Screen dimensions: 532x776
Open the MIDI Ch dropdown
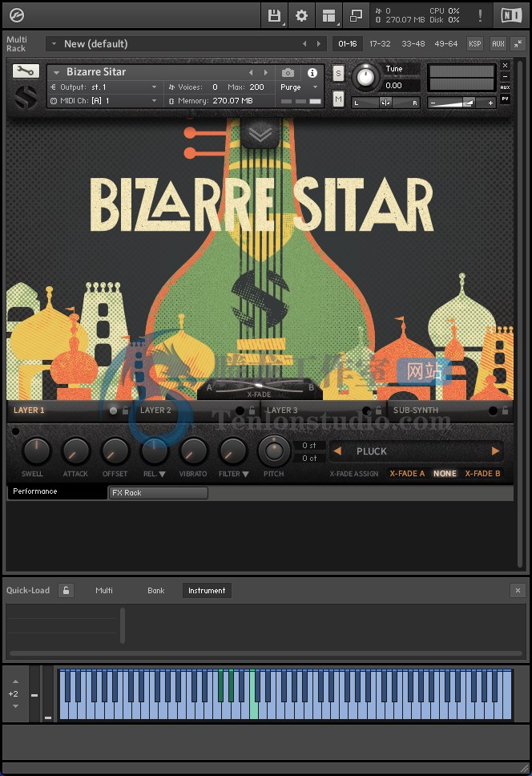click(x=155, y=100)
